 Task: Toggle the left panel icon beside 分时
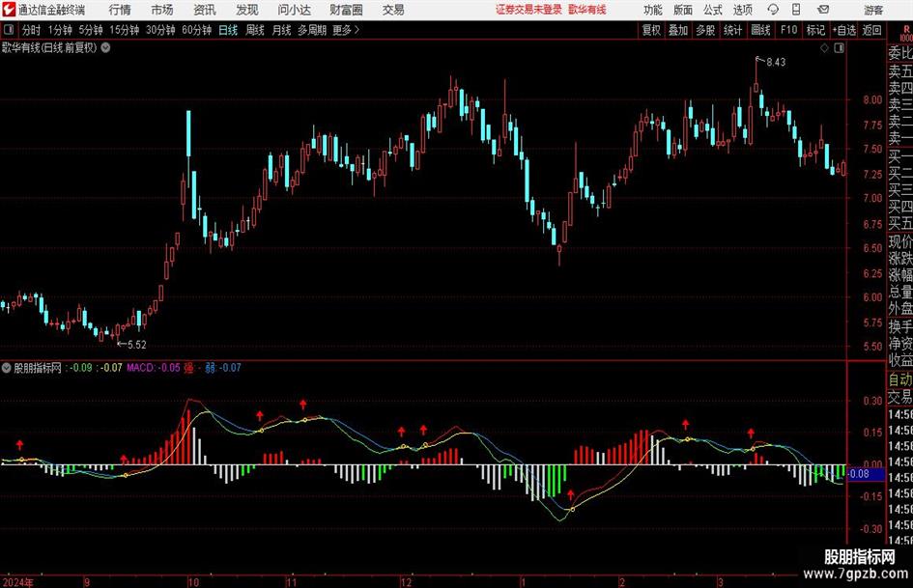9,30
